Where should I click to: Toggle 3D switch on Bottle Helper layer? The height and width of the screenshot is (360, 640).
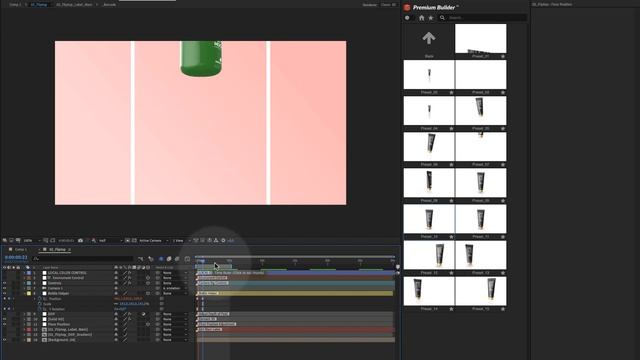(148, 293)
